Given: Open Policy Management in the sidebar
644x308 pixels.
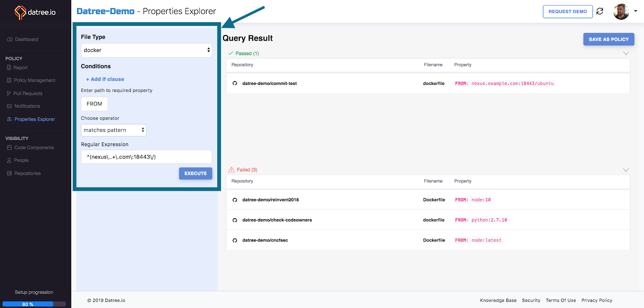Looking at the screenshot, I should tap(35, 81).
